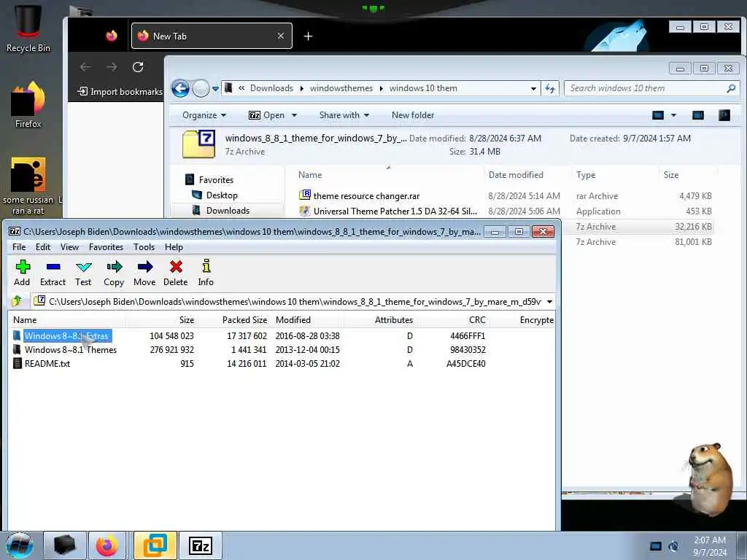The height and width of the screenshot is (560, 747).
Task: Click windowsthemes in the address breadcrumb
Action: [x=341, y=88]
